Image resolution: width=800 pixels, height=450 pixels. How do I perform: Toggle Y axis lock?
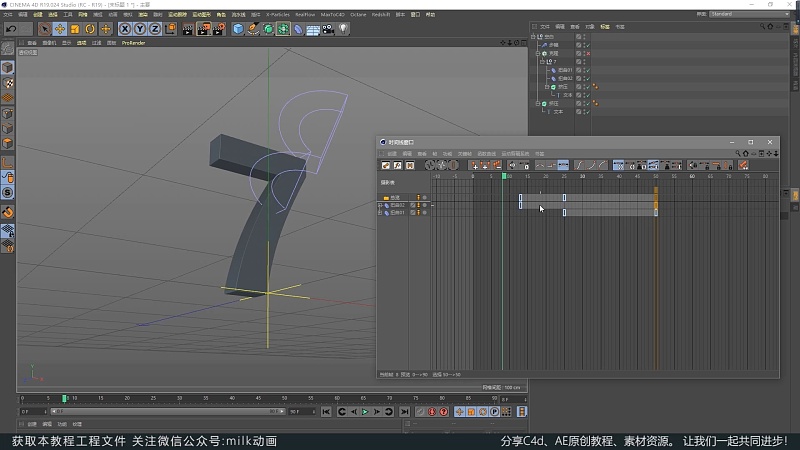click(140, 29)
